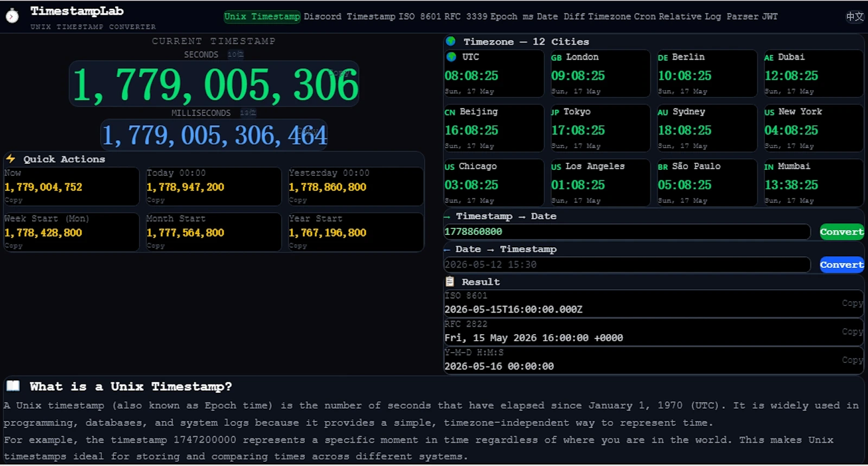Select the Berlin timezone card

coord(707,74)
